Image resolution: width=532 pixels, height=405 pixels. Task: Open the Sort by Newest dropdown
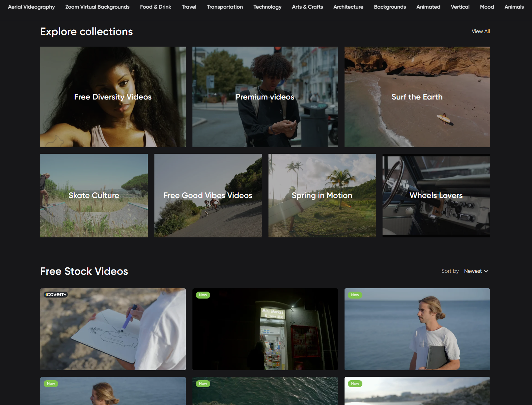click(476, 271)
